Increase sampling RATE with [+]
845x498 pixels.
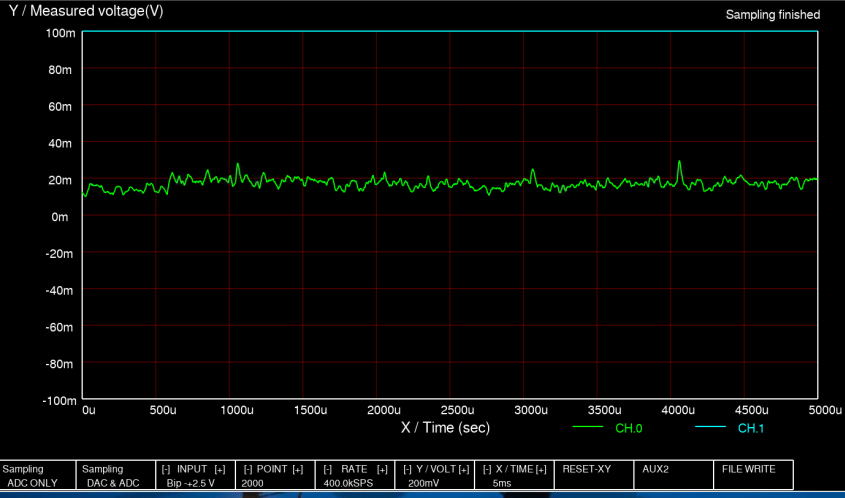382,469
